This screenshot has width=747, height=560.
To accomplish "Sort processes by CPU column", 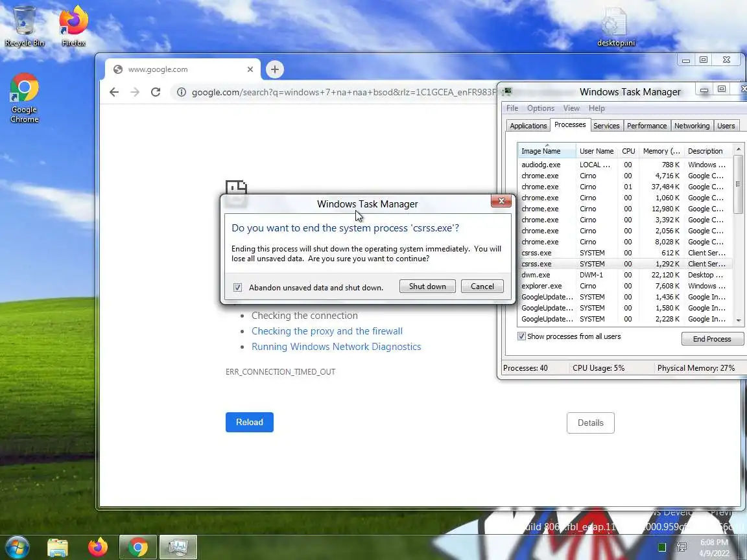I will (628, 151).
